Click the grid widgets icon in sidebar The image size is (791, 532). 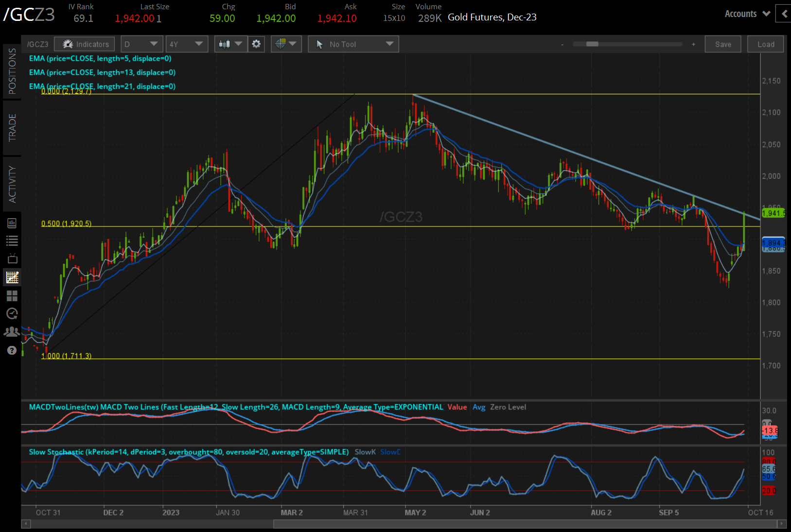(x=12, y=295)
